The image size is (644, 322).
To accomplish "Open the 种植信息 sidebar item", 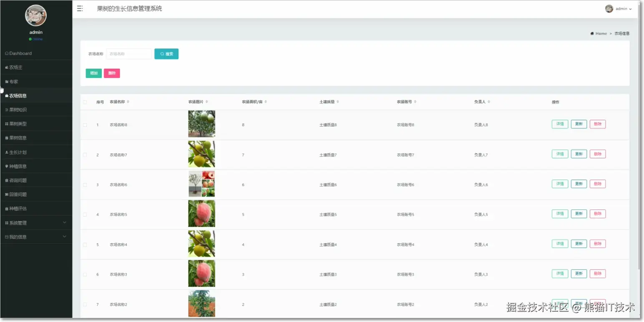I will pos(36,166).
